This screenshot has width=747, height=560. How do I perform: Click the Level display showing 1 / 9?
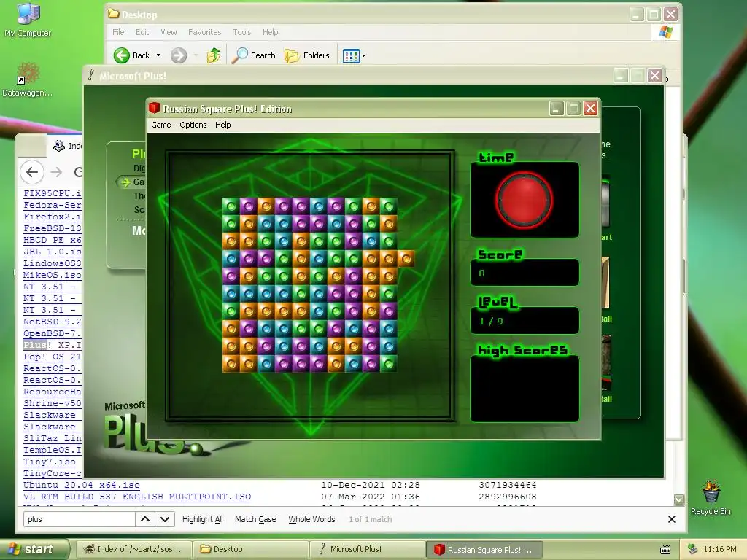point(525,321)
